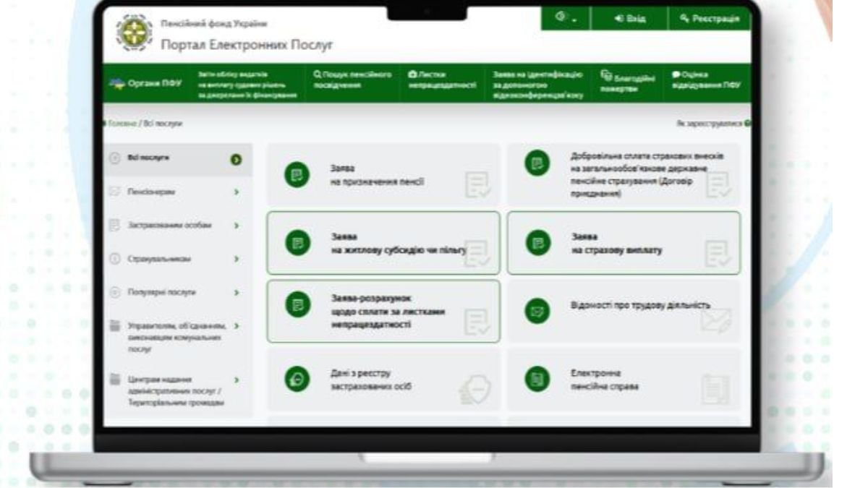Open the accessibility dropdown next to Вхід
868x488 pixels.
click(566, 18)
